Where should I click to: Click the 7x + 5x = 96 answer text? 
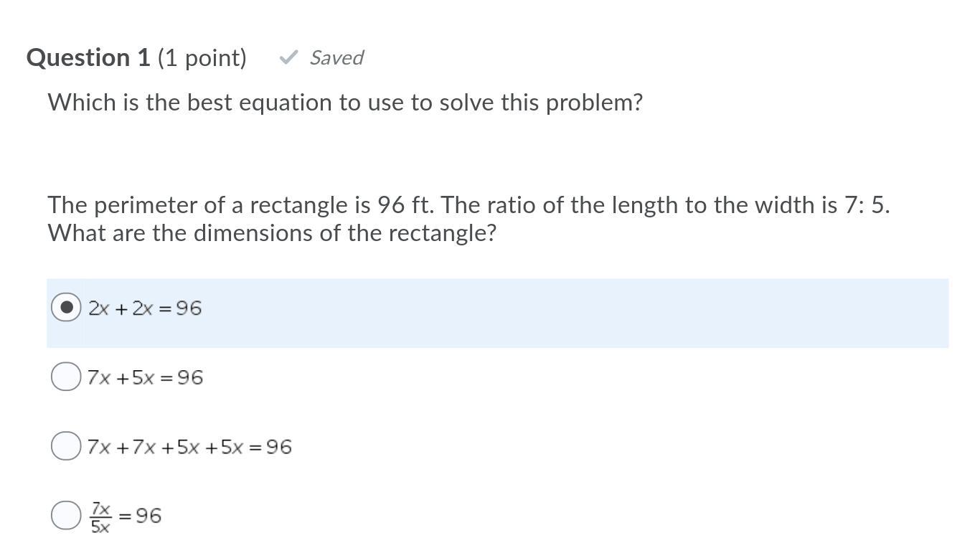point(146,377)
